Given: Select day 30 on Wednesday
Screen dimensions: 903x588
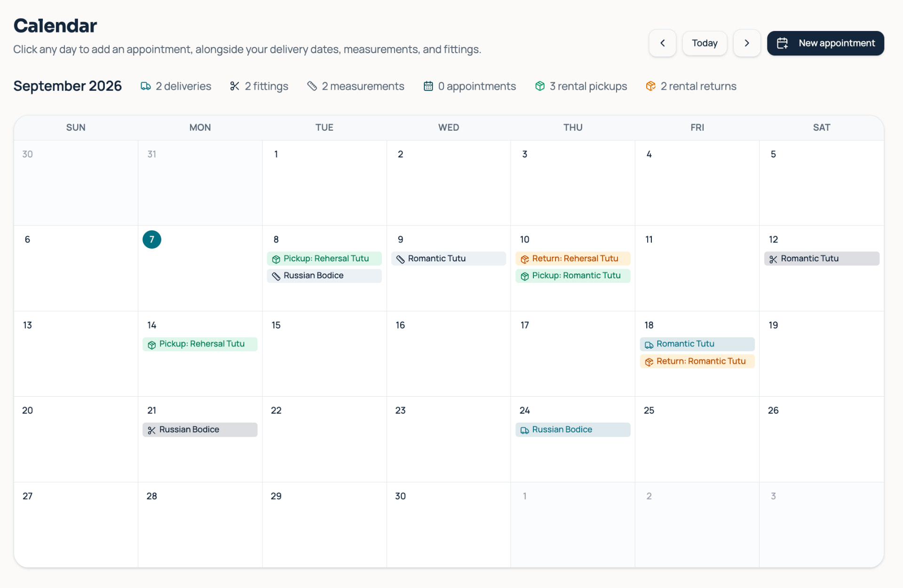Looking at the screenshot, I should click(400, 496).
